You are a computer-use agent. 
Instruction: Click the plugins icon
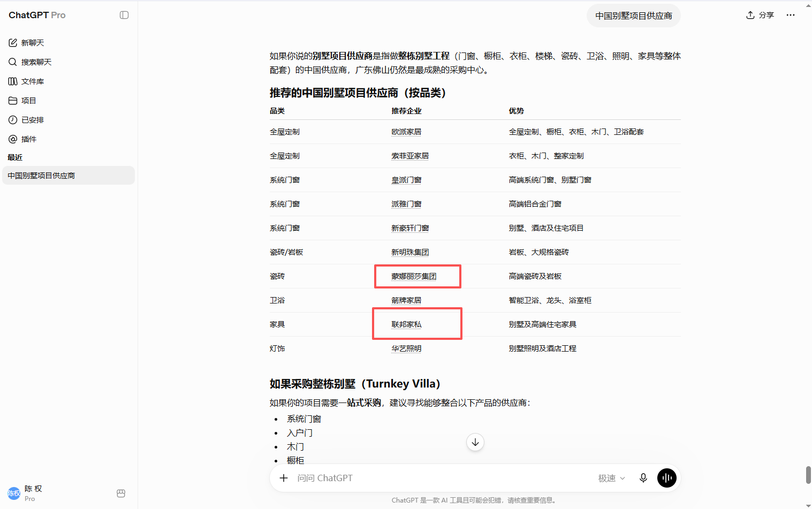(x=13, y=139)
